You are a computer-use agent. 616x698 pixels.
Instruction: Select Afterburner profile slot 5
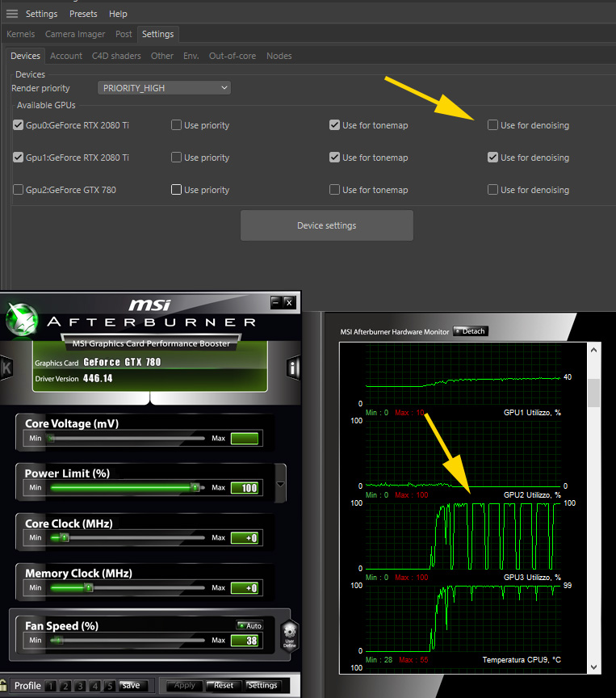coord(110,686)
